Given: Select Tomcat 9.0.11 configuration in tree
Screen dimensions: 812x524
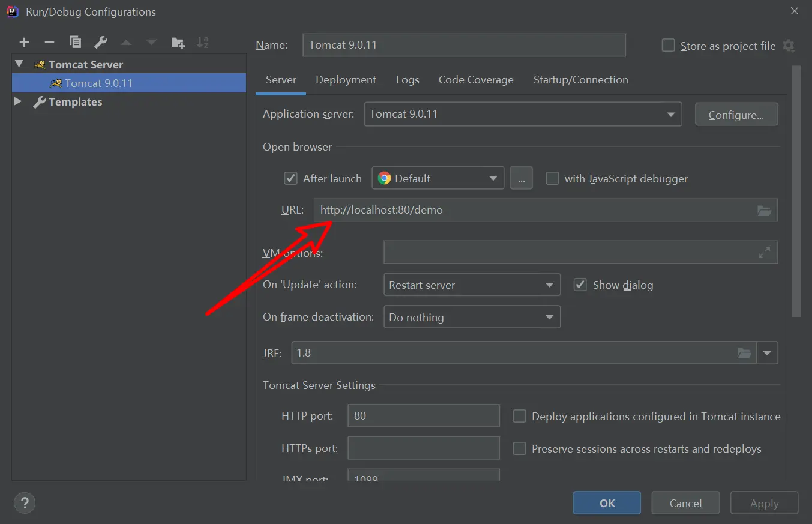Looking at the screenshot, I should click(129, 83).
